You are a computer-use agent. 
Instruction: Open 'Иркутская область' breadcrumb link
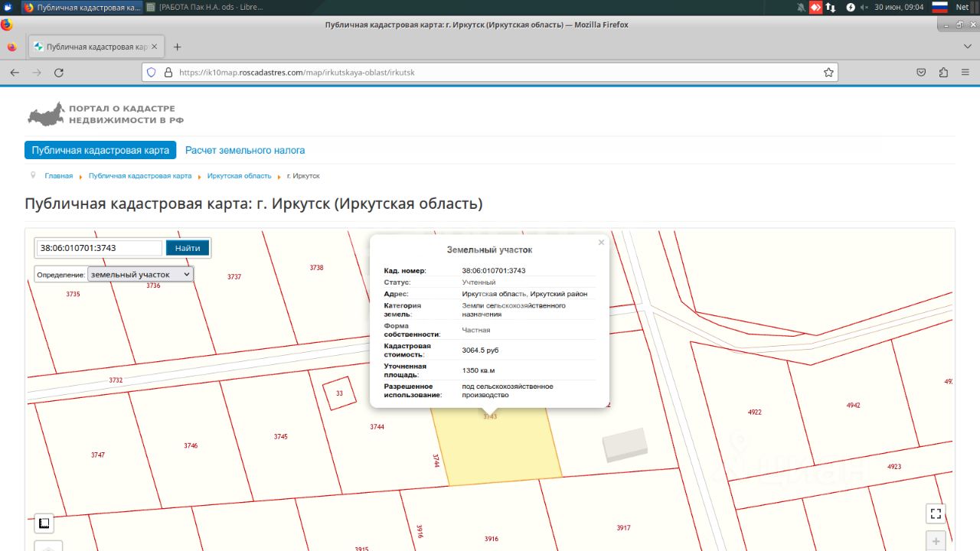239,176
